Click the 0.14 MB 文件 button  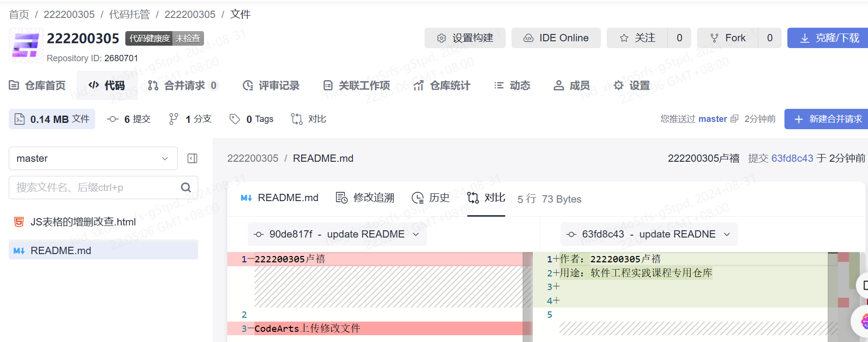52,119
